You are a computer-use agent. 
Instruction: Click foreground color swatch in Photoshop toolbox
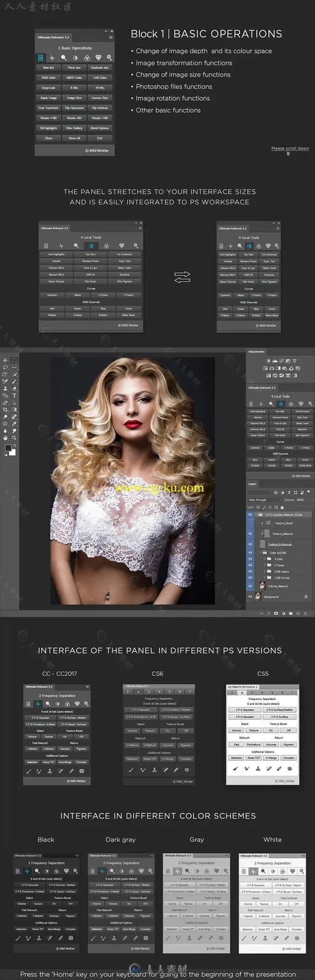pyautogui.click(x=8, y=448)
